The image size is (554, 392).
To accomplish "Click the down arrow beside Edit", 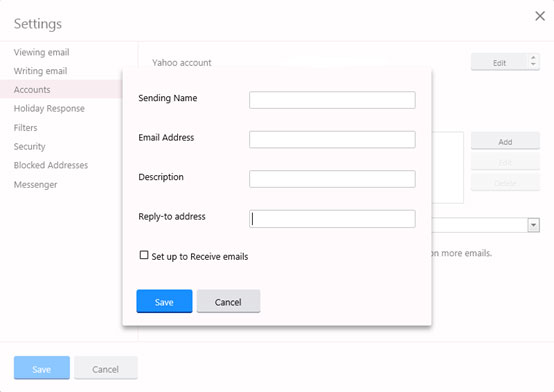I will (533, 65).
